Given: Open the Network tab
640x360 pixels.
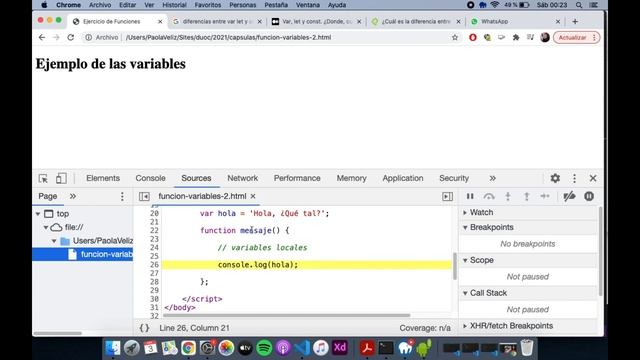Looking at the screenshot, I should [x=242, y=178].
